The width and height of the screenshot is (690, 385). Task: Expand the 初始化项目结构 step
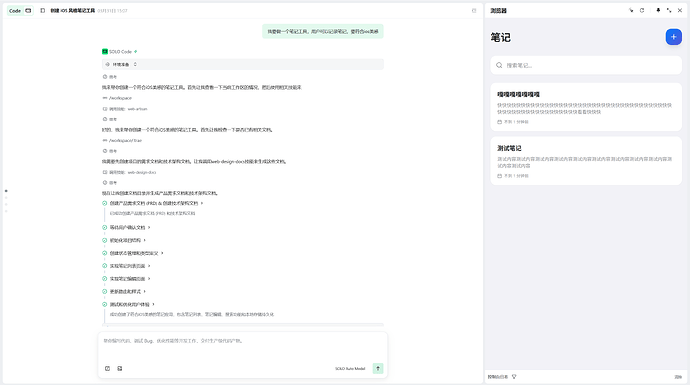pos(145,240)
